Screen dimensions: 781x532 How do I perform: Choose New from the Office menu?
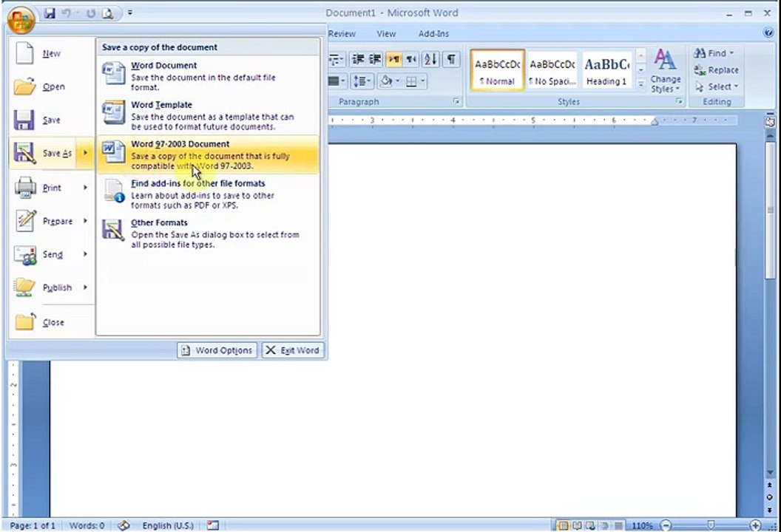click(x=51, y=53)
